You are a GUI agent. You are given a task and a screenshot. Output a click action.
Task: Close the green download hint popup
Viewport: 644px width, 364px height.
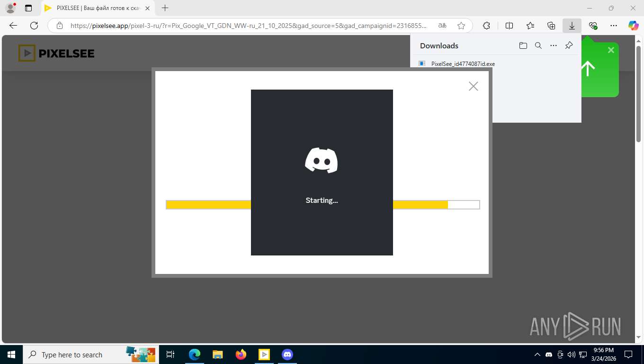tap(611, 50)
